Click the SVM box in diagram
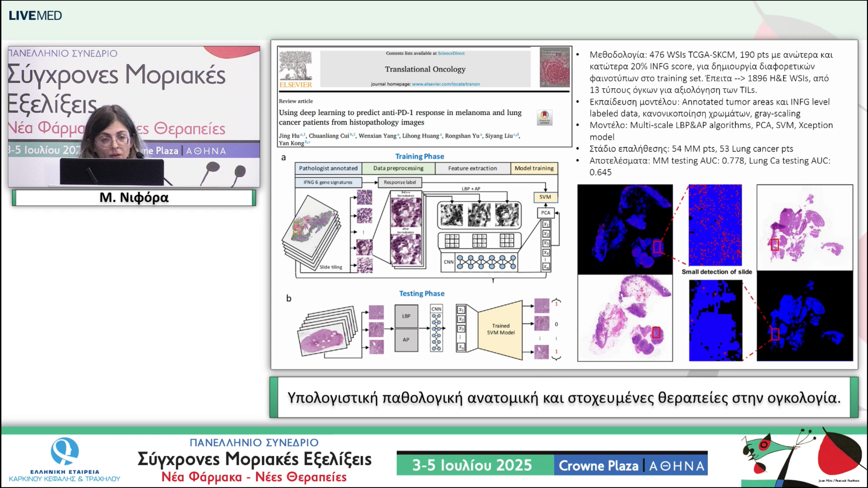The height and width of the screenshot is (488, 868). click(x=545, y=197)
